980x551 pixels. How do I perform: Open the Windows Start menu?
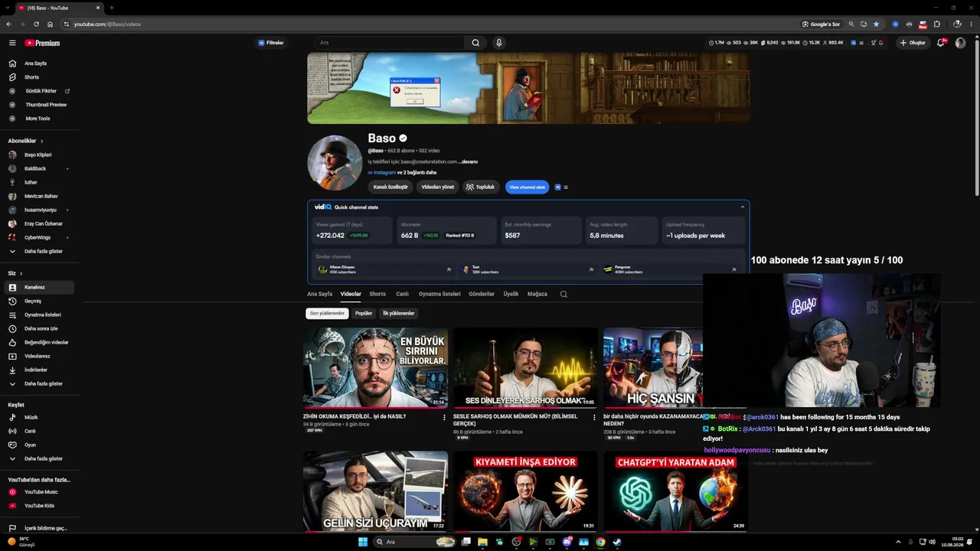tap(363, 542)
